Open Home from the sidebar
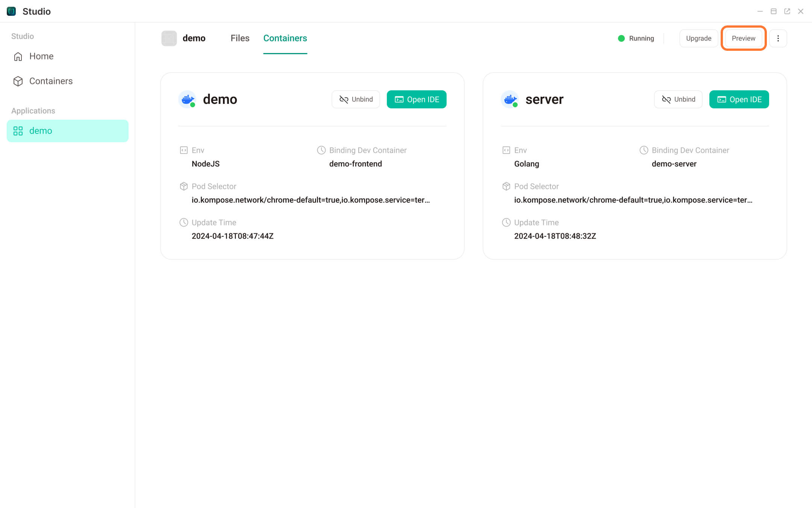The height and width of the screenshot is (508, 812). (x=41, y=56)
